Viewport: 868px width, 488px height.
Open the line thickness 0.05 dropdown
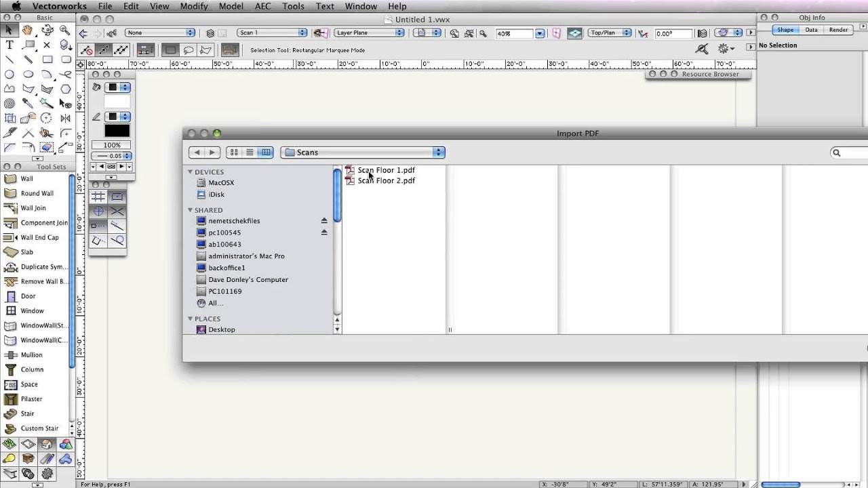coord(112,156)
